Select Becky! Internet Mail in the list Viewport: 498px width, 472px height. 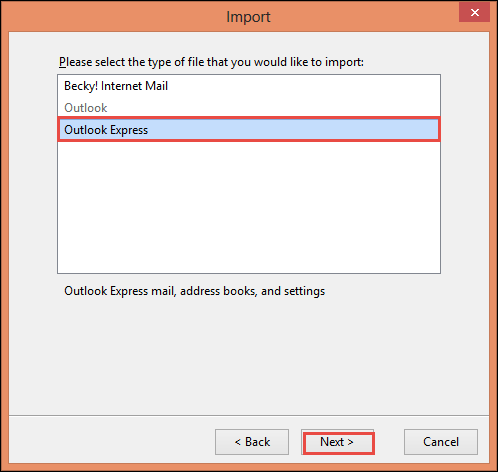(249, 86)
